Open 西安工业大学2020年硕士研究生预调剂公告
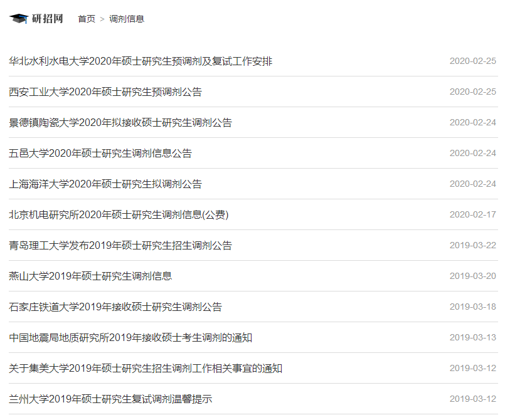Viewport: 505px width, 420px height. [105, 92]
